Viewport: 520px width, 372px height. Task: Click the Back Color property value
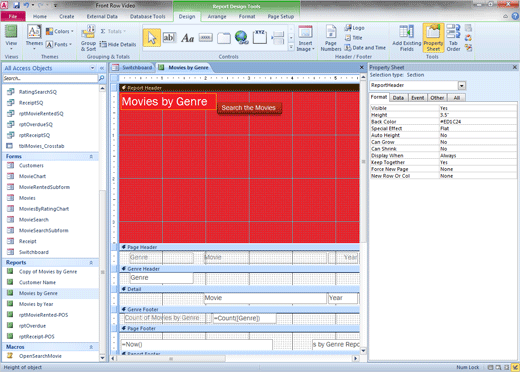click(x=478, y=122)
